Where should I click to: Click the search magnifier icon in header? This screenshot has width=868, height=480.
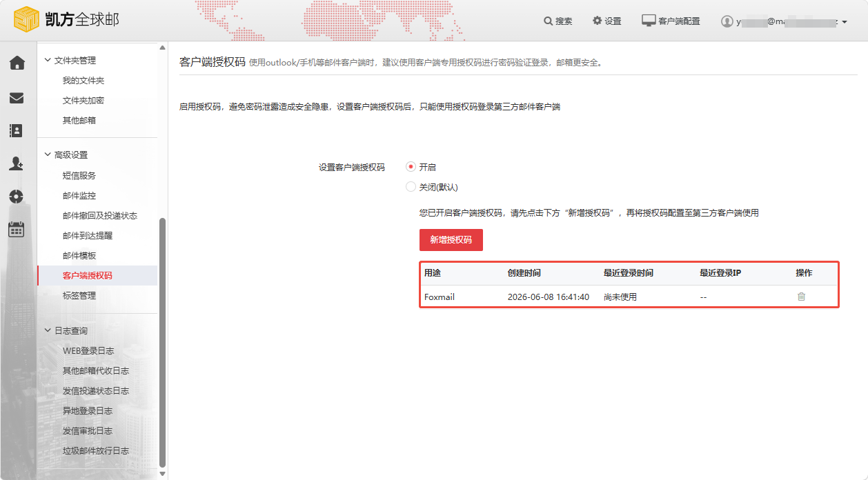pyautogui.click(x=548, y=21)
